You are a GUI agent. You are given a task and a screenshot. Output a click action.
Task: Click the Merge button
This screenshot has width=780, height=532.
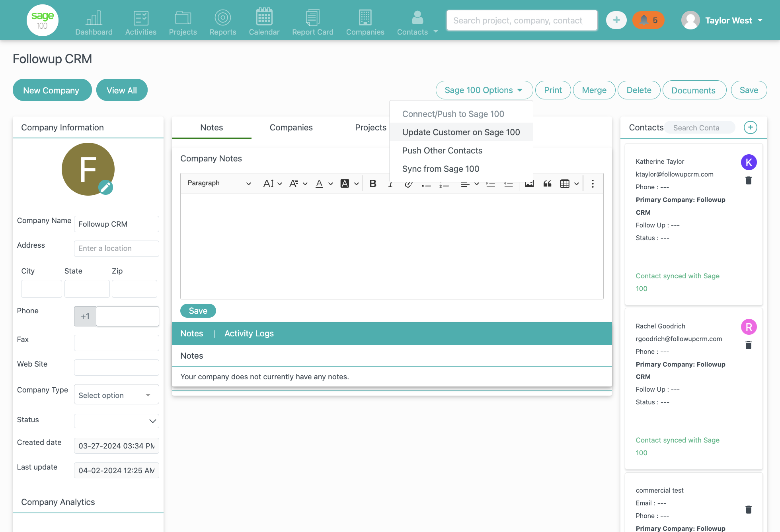pos(594,90)
